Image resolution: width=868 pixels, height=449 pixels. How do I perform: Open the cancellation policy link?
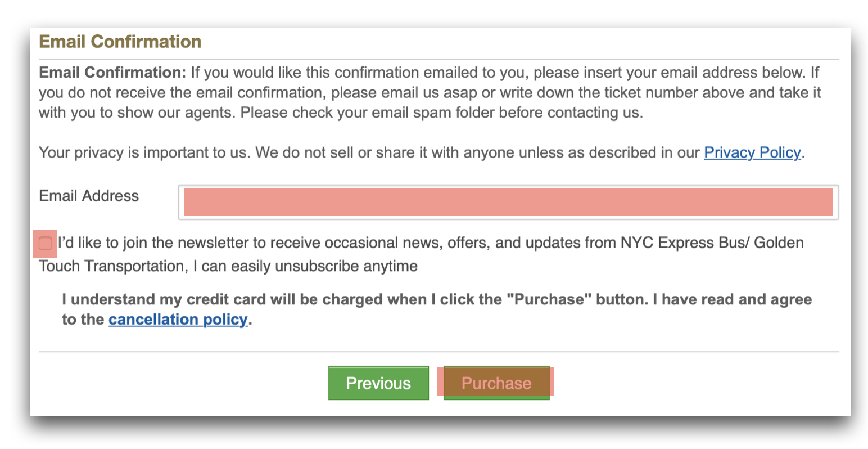coord(178,320)
